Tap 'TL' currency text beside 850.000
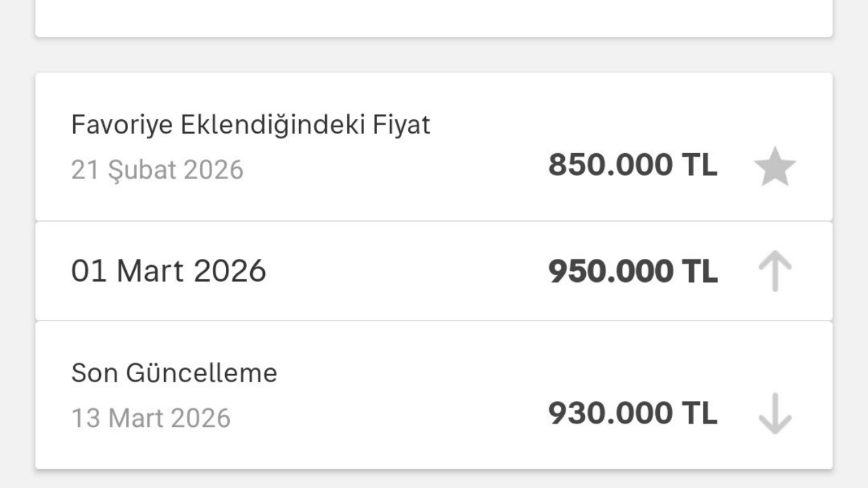The width and height of the screenshot is (868, 488). pos(699,165)
